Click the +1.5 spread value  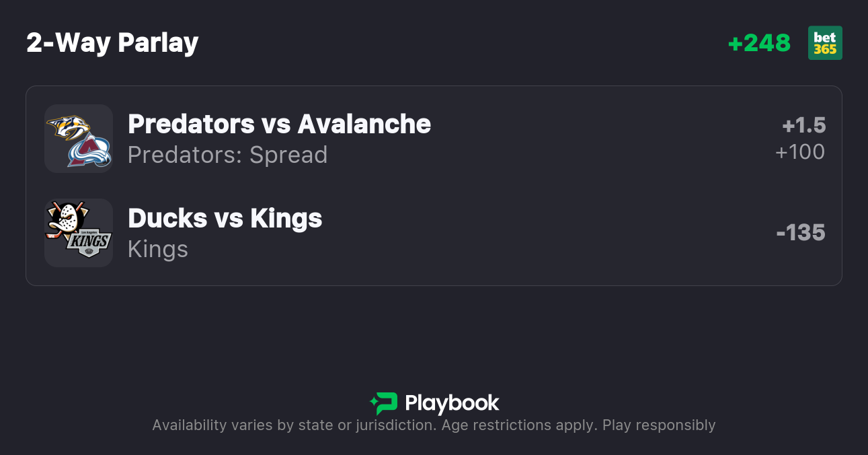(803, 125)
